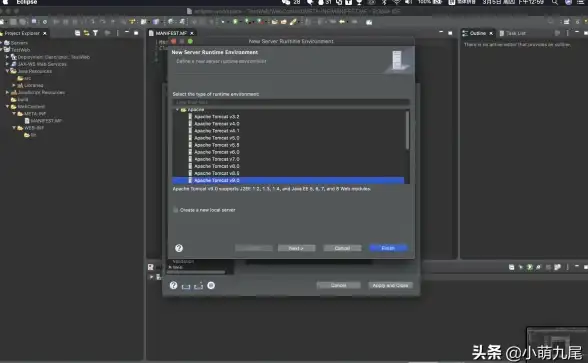Click Cancel in the Preferences window behind

pyautogui.click(x=338, y=285)
